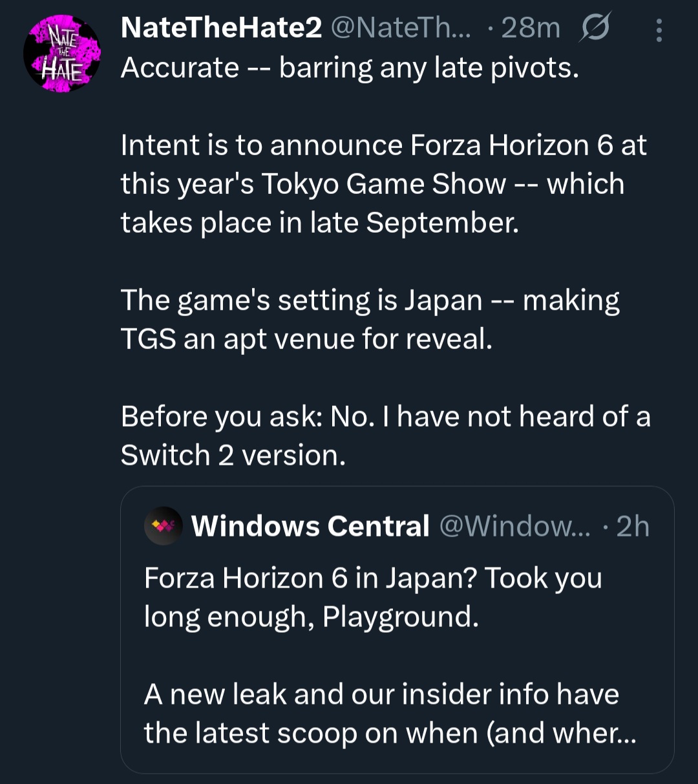Open the NateTheHate profile avatar
The image size is (698, 784).
(x=62, y=54)
